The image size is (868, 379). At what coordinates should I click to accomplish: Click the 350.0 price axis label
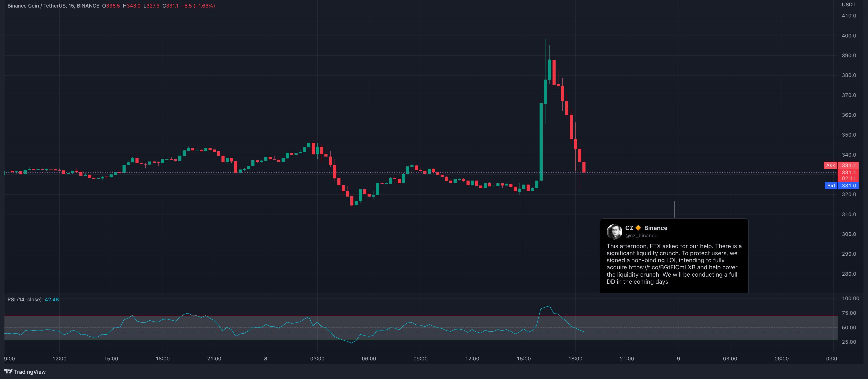(848, 135)
